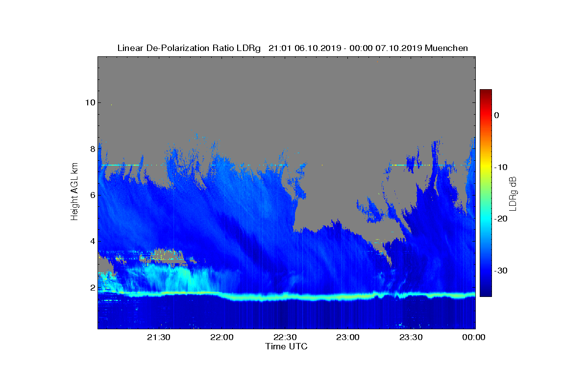Viewport: 588px width, 392px height.
Task: Select colorbar value 0
Action: [496, 115]
